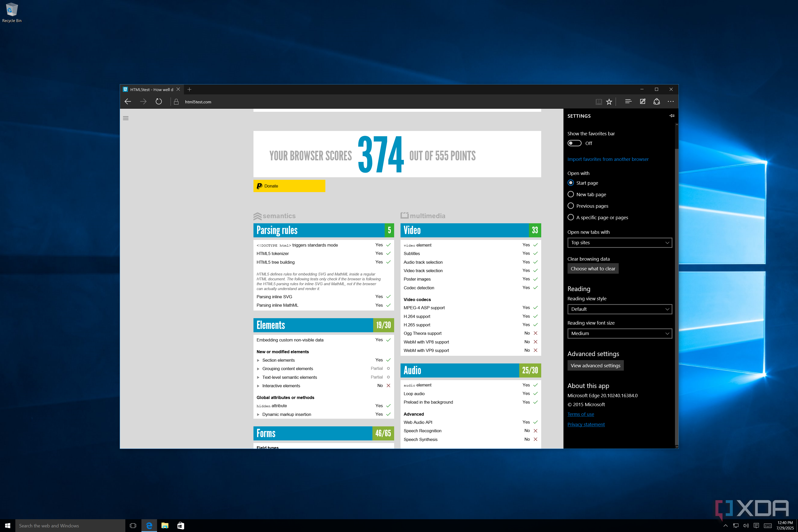The image size is (798, 532).
Task: Open Reading view style Default dropdown
Action: 619,309
